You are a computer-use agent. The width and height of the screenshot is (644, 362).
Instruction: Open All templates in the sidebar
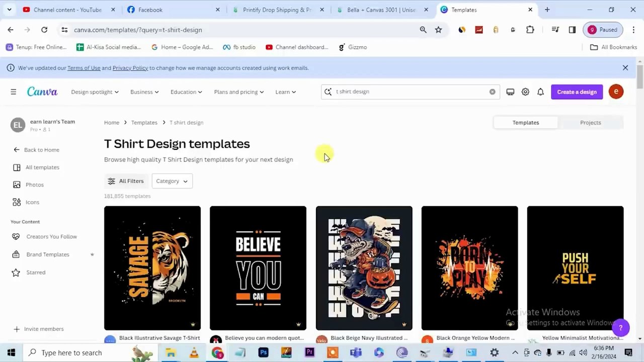[x=36, y=167]
